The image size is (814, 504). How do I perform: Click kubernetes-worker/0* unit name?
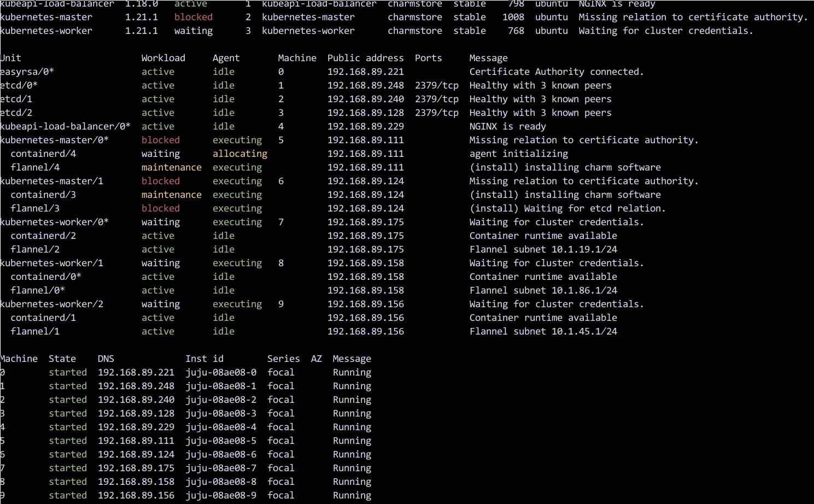coord(54,222)
